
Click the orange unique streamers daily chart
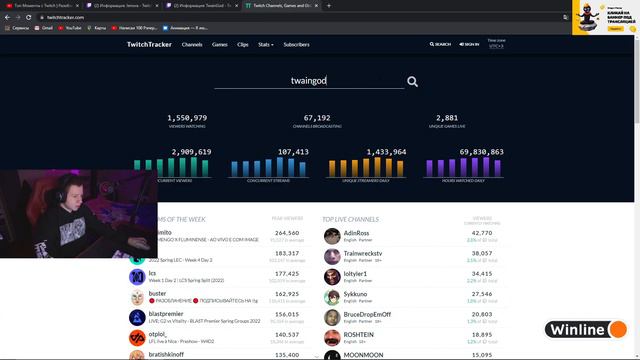tap(366, 167)
